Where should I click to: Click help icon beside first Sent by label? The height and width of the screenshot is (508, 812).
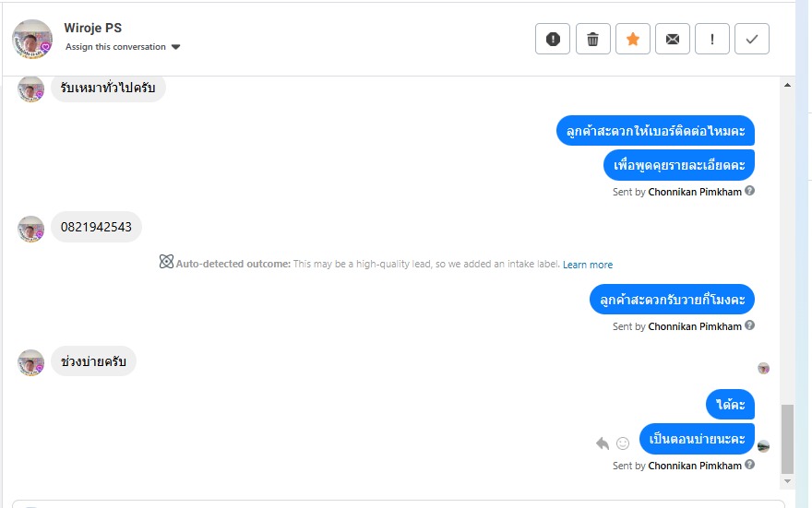[750, 192]
